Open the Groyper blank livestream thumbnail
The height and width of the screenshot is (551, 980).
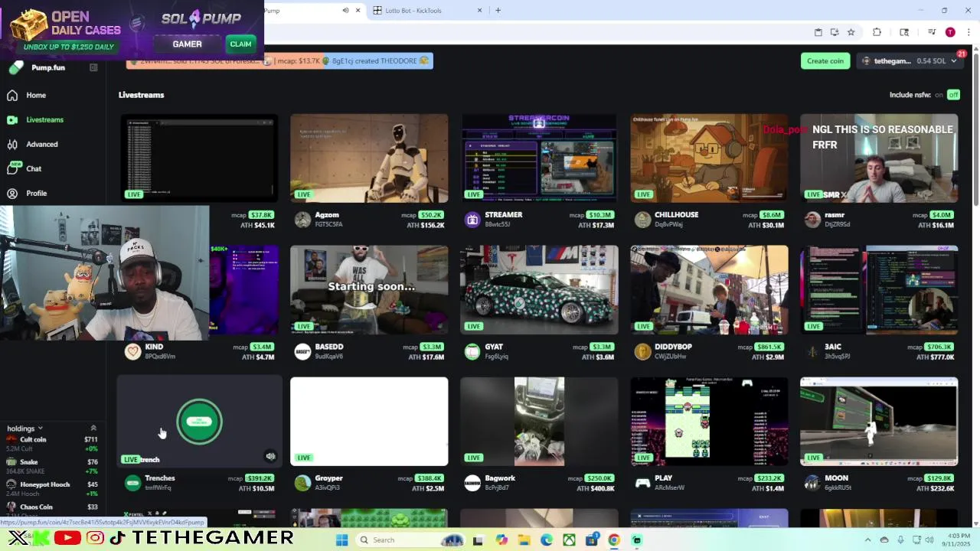369,422
